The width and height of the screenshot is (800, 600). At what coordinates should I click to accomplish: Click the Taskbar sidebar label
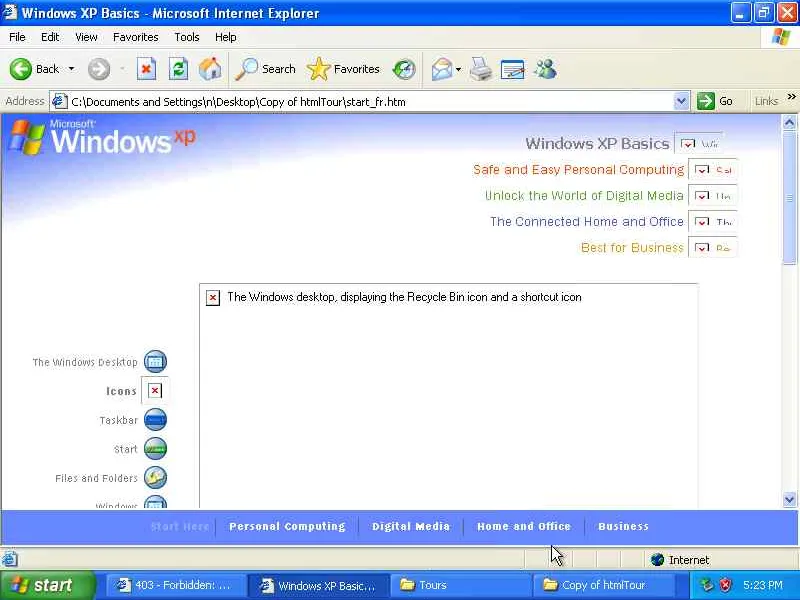coord(119,420)
